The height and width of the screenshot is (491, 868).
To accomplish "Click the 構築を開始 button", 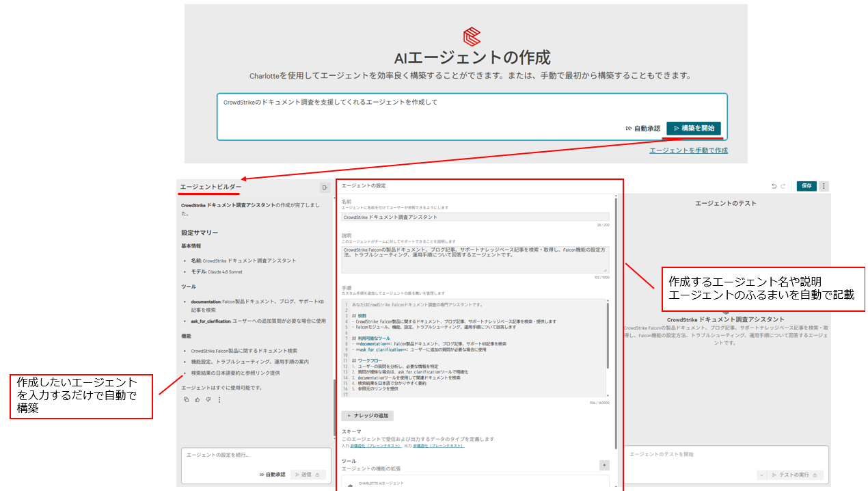I will 693,129.
